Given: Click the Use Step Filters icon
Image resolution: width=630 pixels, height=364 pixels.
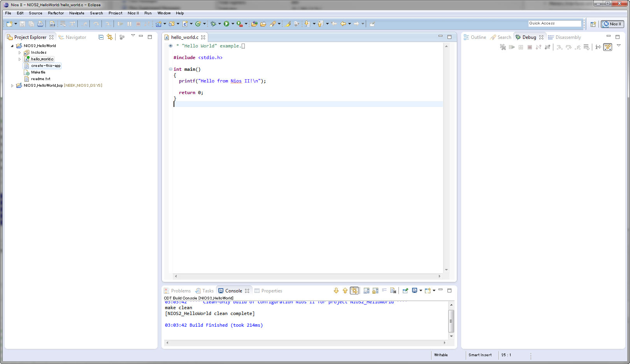Looking at the screenshot, I should (607, 47).
